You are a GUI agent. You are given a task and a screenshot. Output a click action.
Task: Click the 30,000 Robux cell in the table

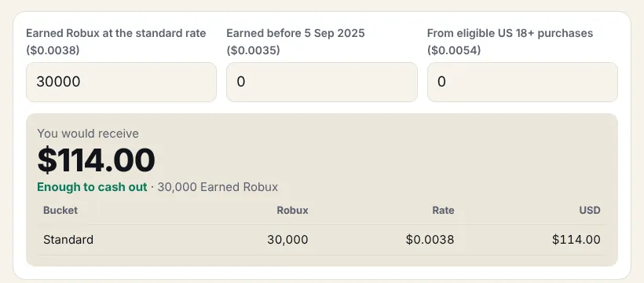(287, 240)
